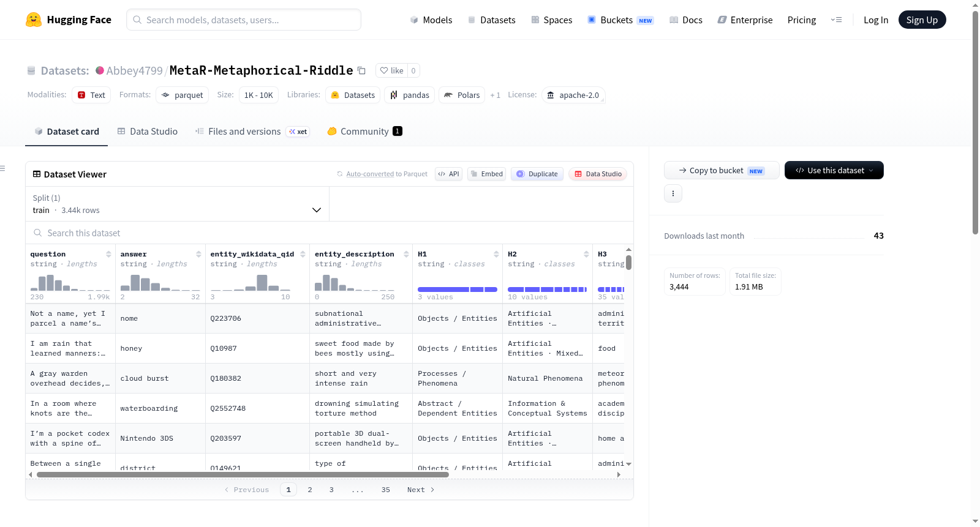This screenshot has width=980, height=527.
Task: Expand Use this dataset dropdown
Action: pos(834,170)
